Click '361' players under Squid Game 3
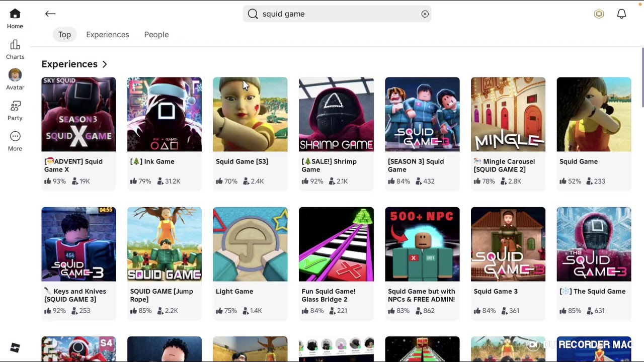644x362 pixels. pos(514,311)
